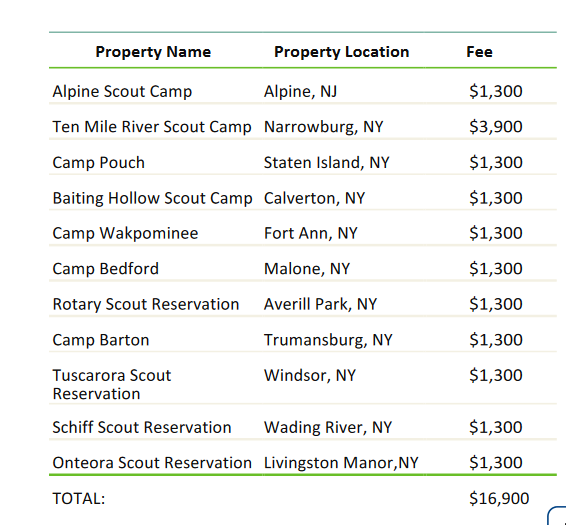Click the Fort Ann, NY location

(310, 233)
